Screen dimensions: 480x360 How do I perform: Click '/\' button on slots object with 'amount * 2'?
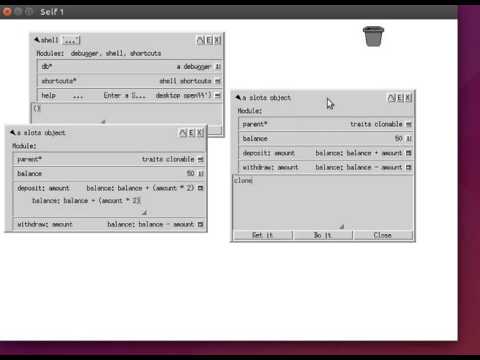pyautogui.click(x=183, y=133)
